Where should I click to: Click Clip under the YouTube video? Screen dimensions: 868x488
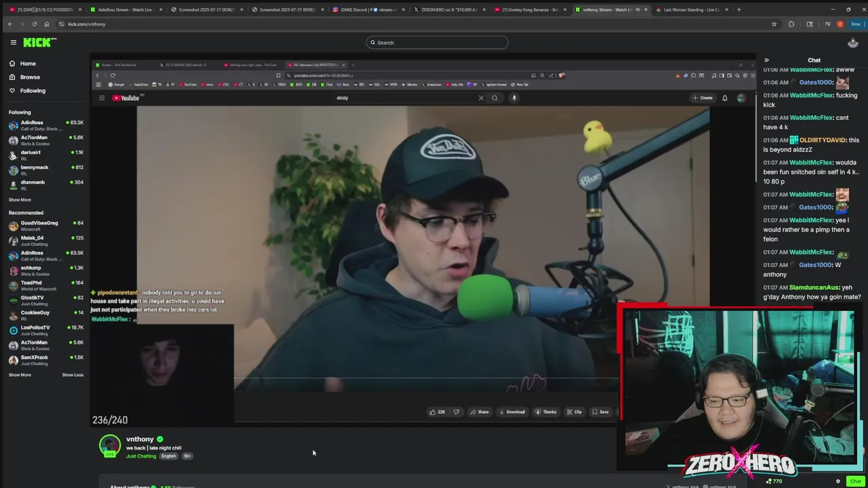(x=574, y=412)
